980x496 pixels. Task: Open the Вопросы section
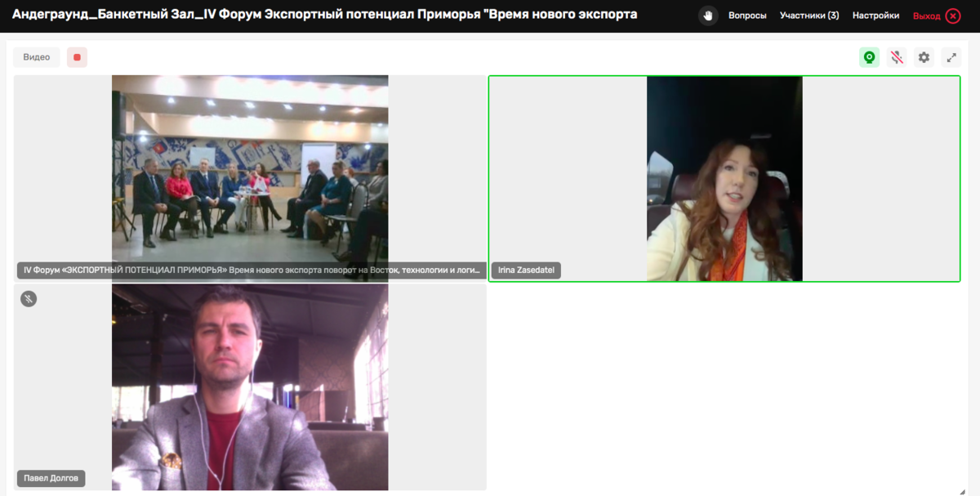click(747, 16)
